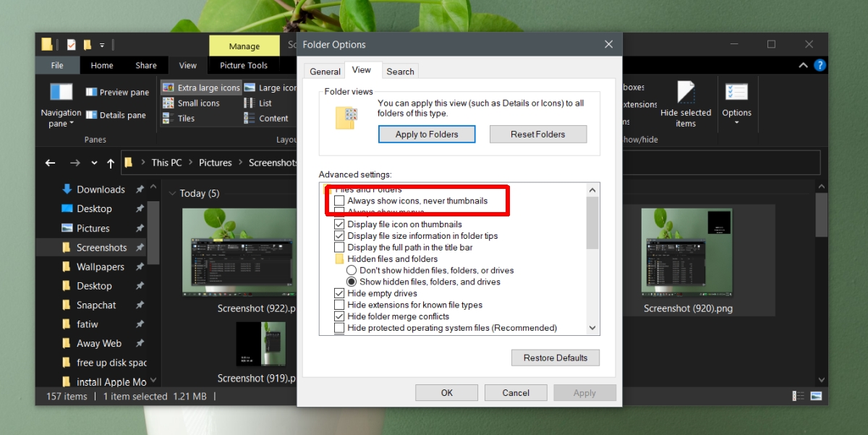Open the Options button in ribbon
Image resolution: width=868 pixels, height=435 pixels.
tap(736, 104)
